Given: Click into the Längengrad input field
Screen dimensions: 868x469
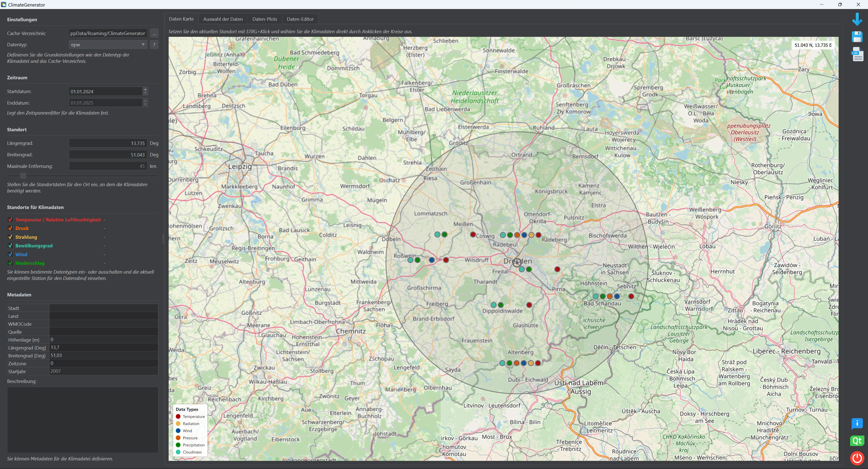Looking at the screenshot, I should tap(108, 143).
